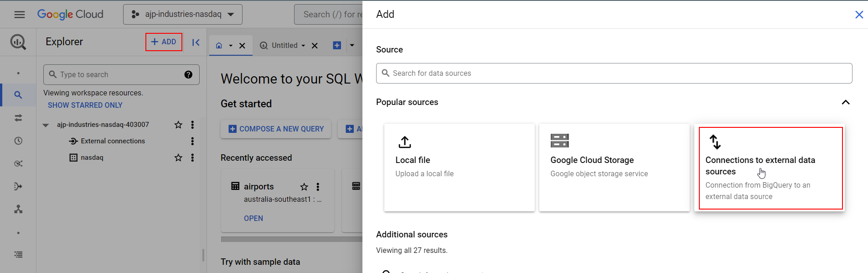This screenshot has width=868, height=273.
Task: Open the sidebar icon with three connected nodes
Action: [18, 209]
